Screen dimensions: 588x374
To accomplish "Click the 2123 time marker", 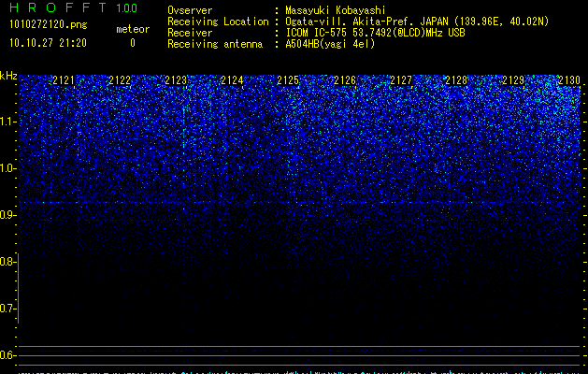I will click(176, 80).
